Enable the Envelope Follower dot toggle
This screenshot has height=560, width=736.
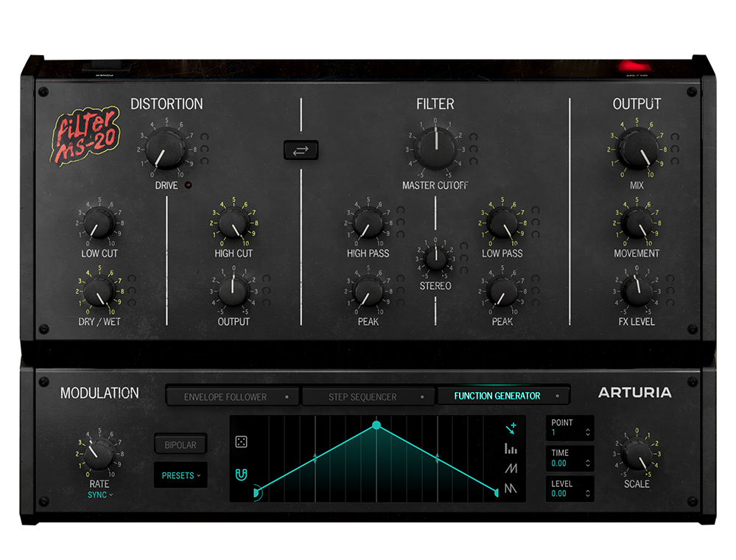(x=287, y=396)
